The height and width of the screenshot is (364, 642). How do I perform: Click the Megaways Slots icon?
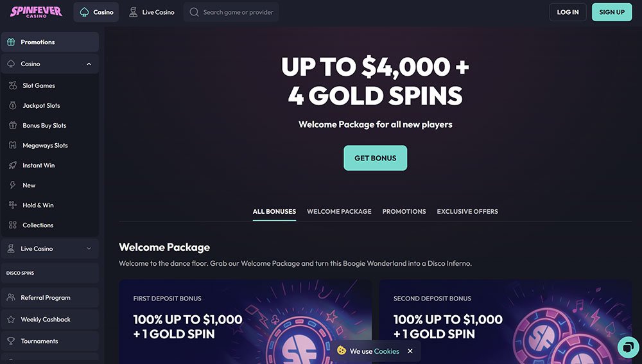[x=13, y=145]
